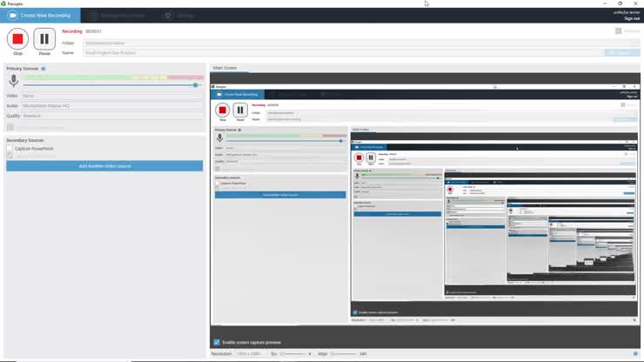This screenshot has height=362, width=644.
Task: Click the Primary Sources help icon
Action: coord(44,68)
